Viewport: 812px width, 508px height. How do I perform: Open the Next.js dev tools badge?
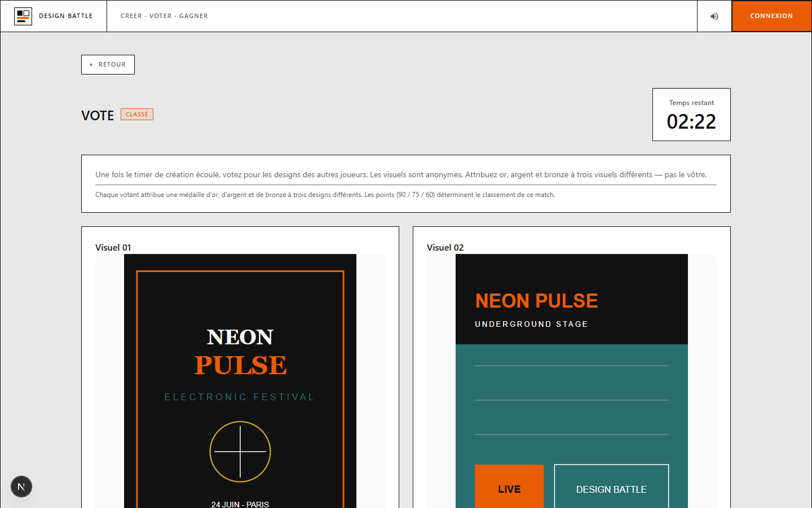[x=21, y=487]
